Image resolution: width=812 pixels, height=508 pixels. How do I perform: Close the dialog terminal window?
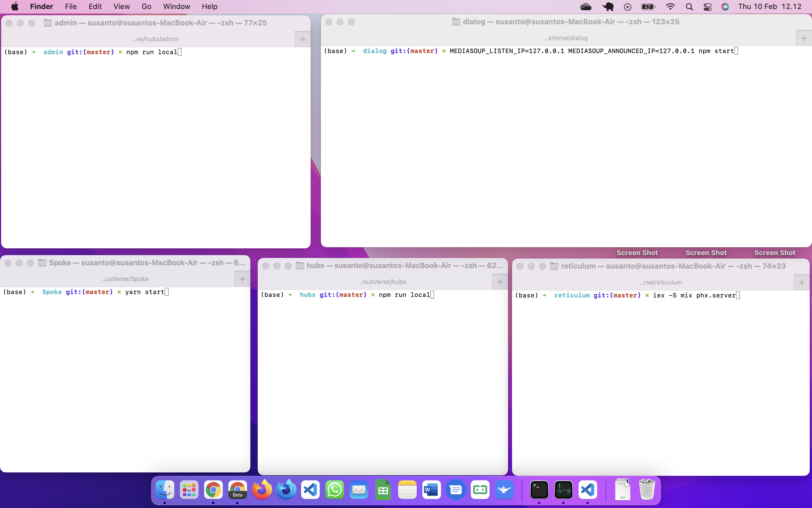(329, 22)
